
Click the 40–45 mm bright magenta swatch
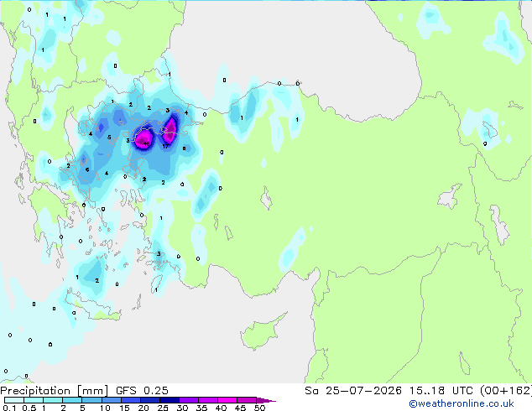pyautogui.click(x=227, y=400)
